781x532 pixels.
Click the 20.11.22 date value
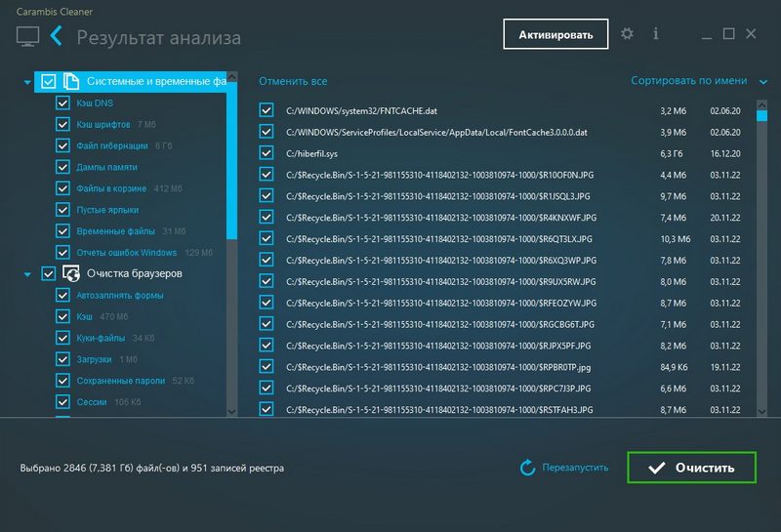725,218
